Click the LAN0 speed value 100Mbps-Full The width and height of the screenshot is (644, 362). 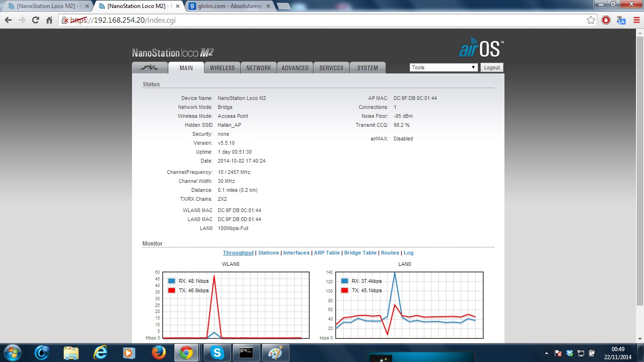[x=233, y=228]
